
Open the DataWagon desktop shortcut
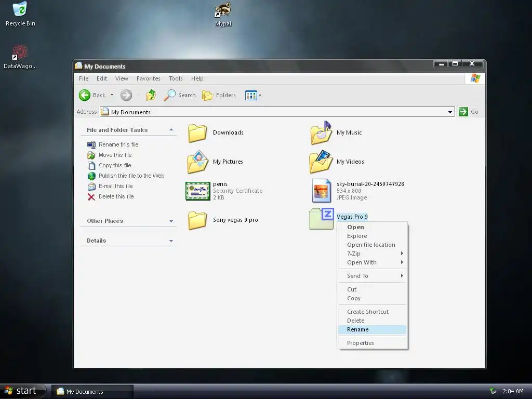coord(20,57)
